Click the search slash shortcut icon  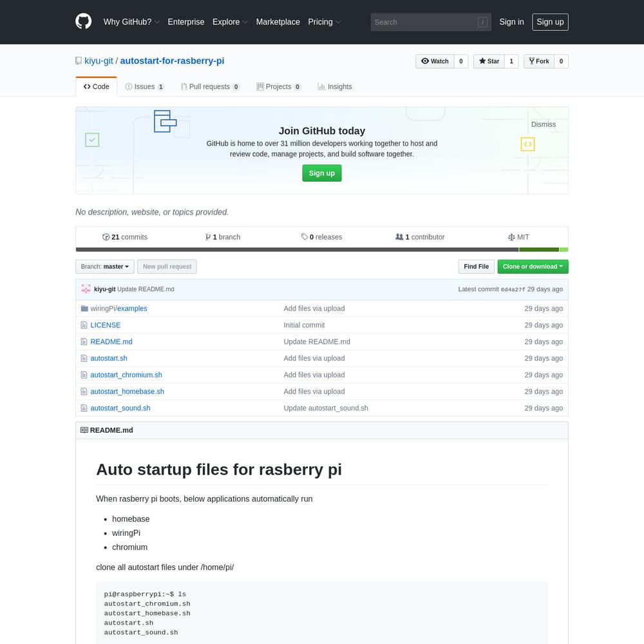click(x=482, y=22)
